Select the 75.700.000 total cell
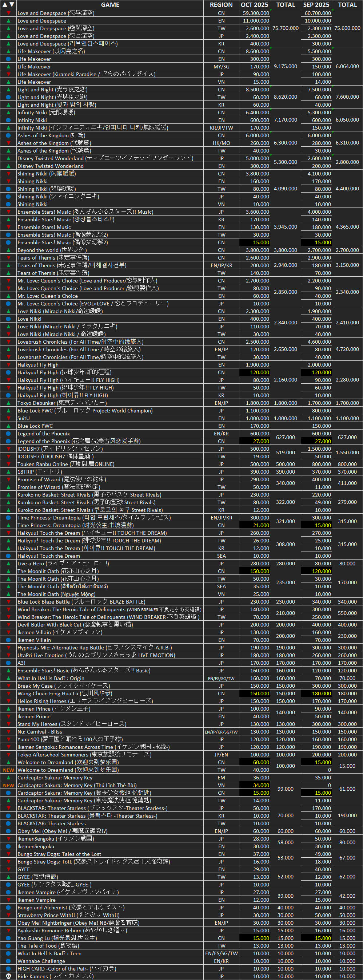363x980 pixels. coord(286,28)
